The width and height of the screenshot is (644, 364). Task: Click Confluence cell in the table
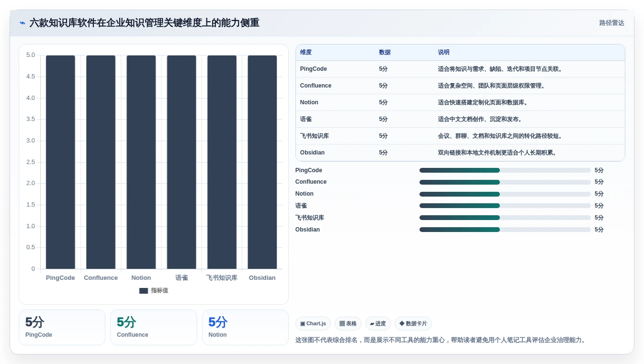coord(316,86)
